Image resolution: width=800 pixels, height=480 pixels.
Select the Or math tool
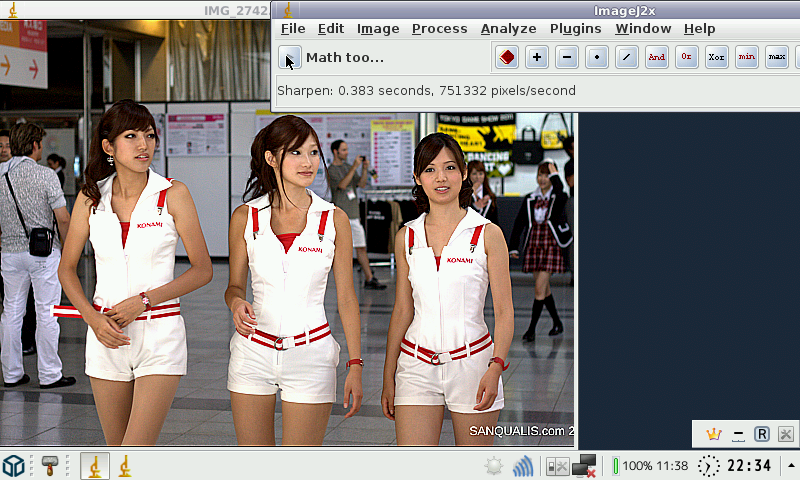click(x=687, y=57)
